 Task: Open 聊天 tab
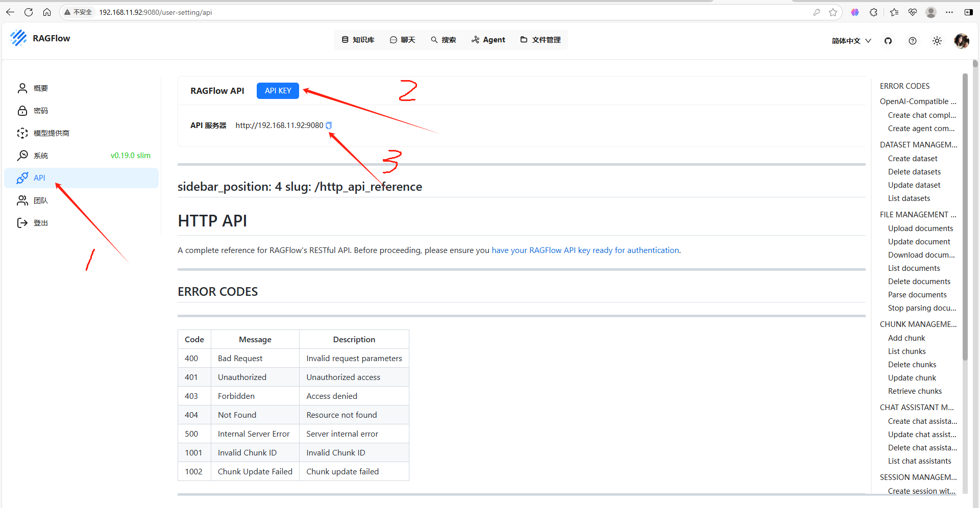click(402, 40)
